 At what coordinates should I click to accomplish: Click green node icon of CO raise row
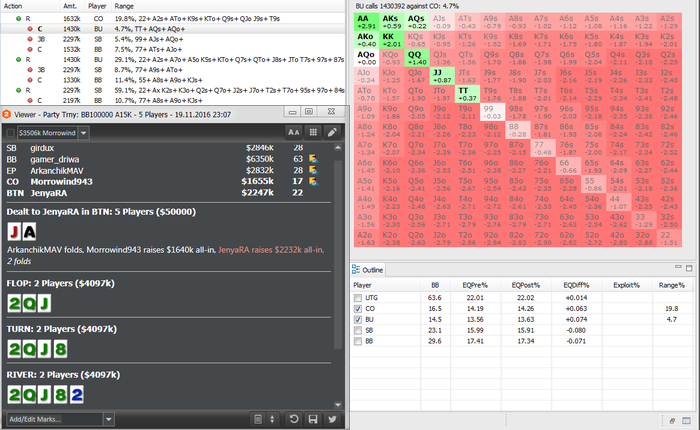tap(18, 19)
